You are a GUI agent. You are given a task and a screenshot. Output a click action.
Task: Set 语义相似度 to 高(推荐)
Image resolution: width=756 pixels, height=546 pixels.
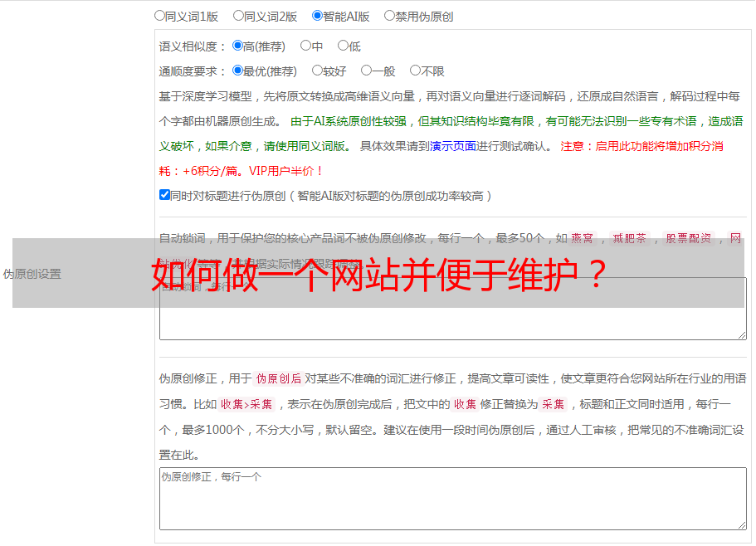[x=237, y=46]
